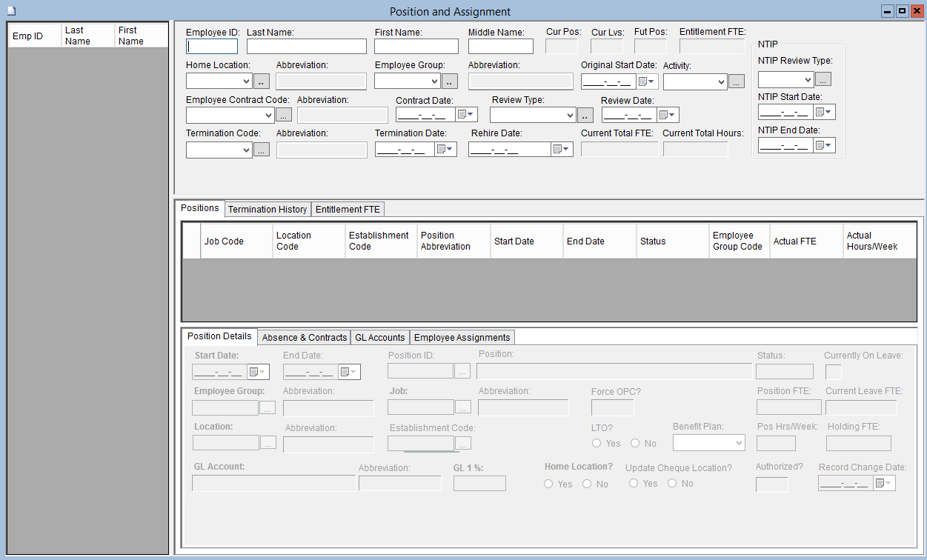Click the Employee Contract Code lookup button
The width and height of the screenshot is (927, 560).
click(x=284, y=115)
